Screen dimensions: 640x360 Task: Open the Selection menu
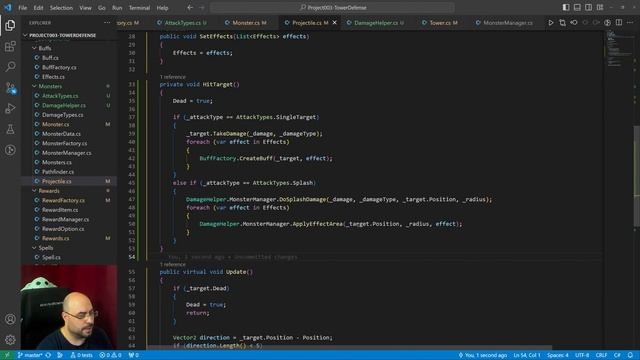click(x=61, y=8)
